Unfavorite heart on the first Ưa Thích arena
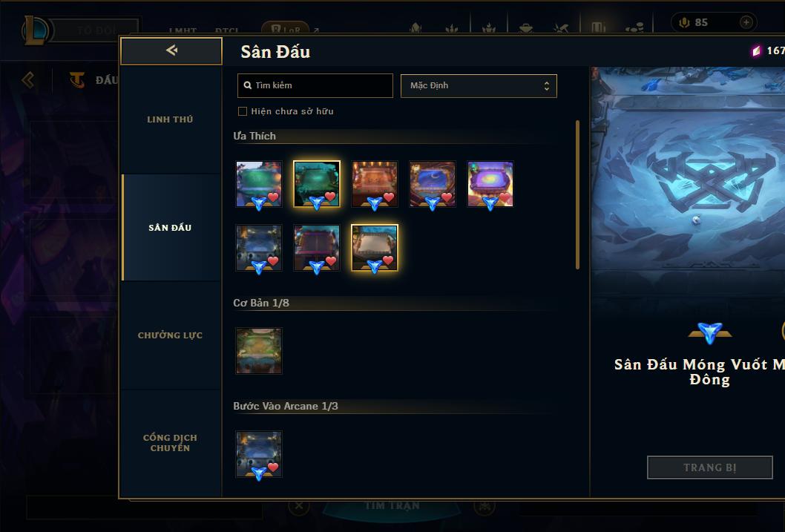 273,197
